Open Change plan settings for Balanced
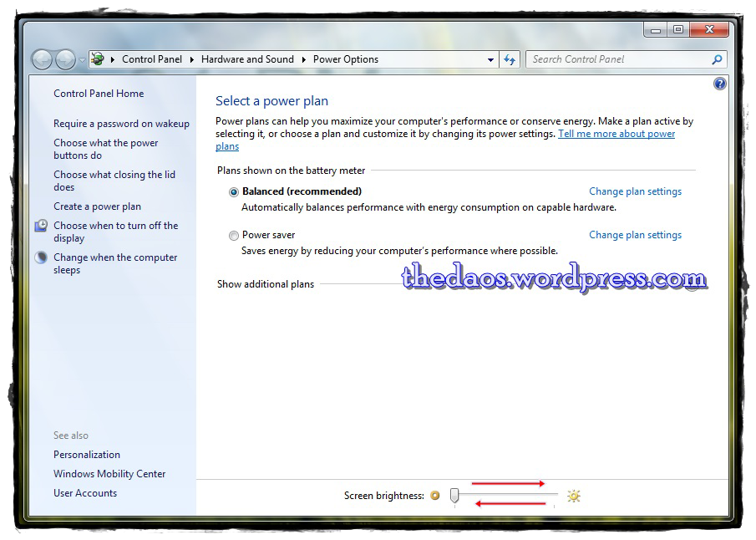Viewport: 756px width, 540px height. (x=635, y=191)
